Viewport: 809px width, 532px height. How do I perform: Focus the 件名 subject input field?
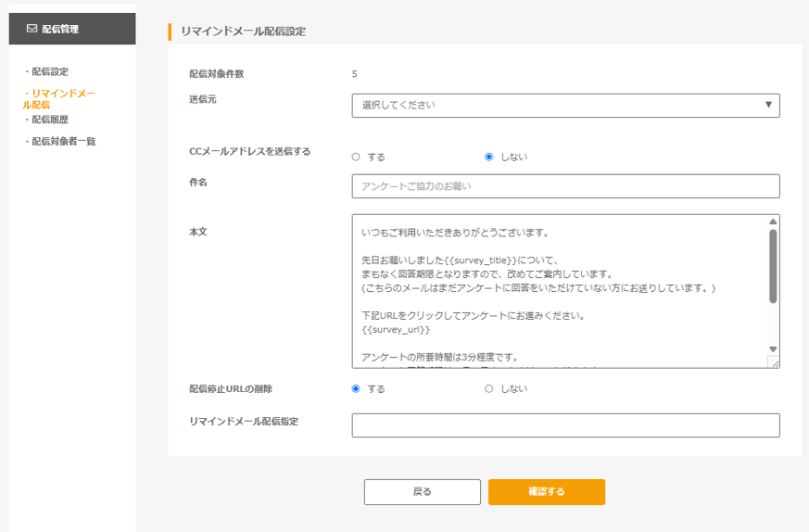[x=565, y=186]
